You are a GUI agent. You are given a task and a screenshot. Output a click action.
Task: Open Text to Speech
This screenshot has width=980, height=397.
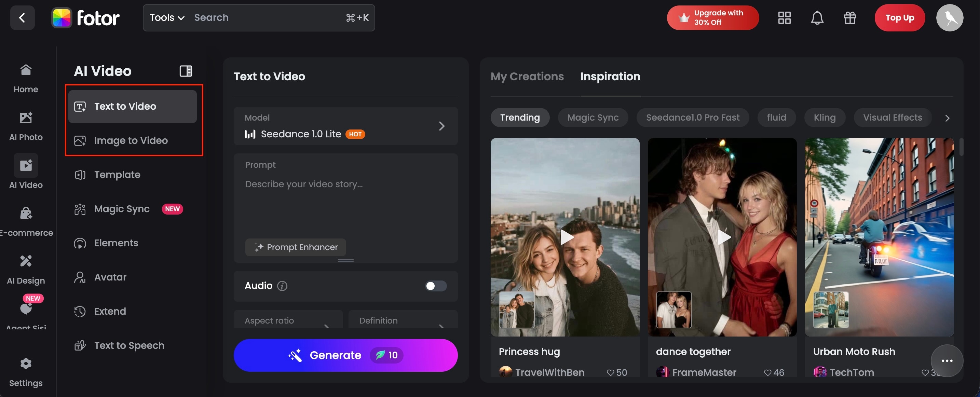point(130,345)
